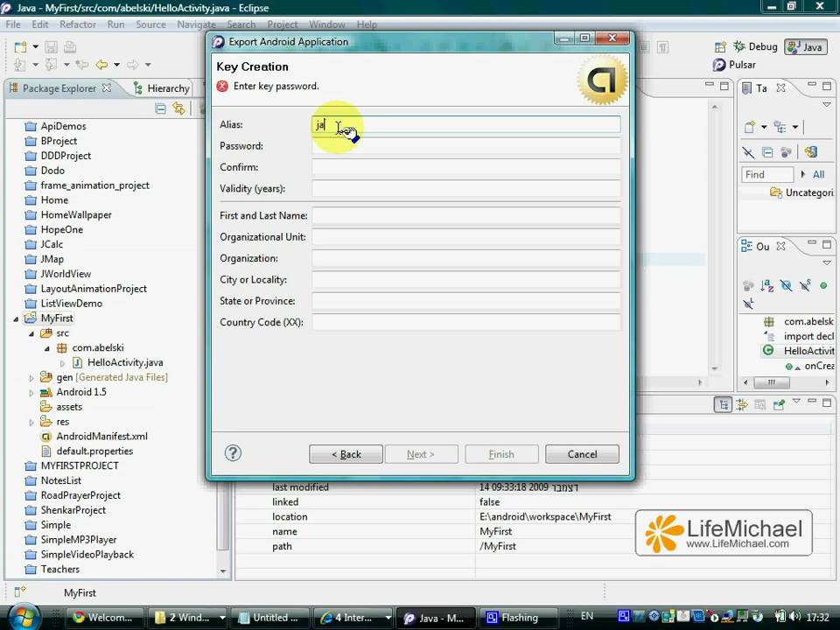
Task: Switch to the Java perspective
Action: 805,47
